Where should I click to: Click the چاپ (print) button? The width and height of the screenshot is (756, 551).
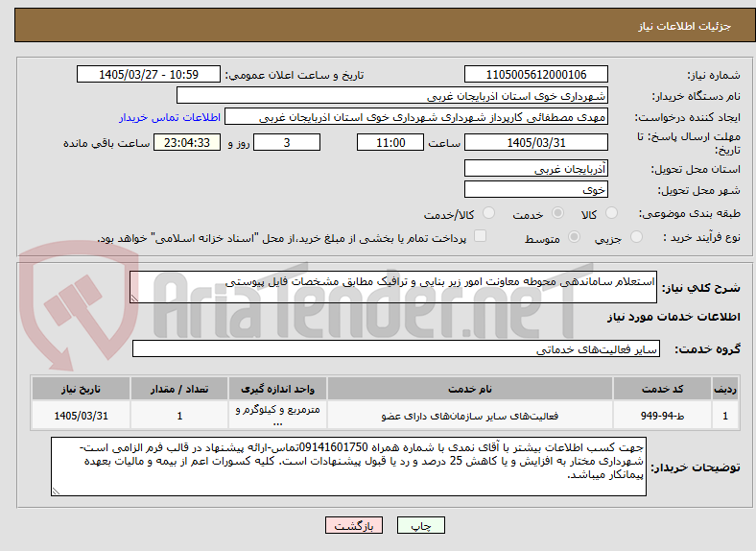420,525
